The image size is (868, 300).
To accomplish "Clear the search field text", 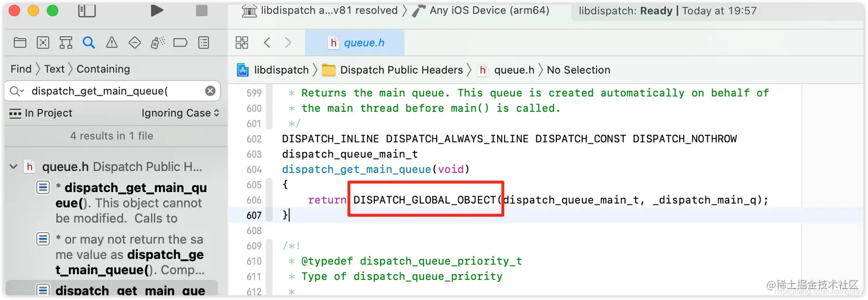I will (x=211, y=91).
